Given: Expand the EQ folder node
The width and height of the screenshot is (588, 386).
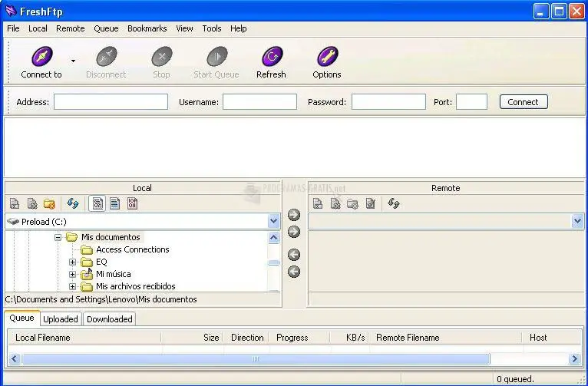Looking at the screenshot, I should [x=72, y=262].
